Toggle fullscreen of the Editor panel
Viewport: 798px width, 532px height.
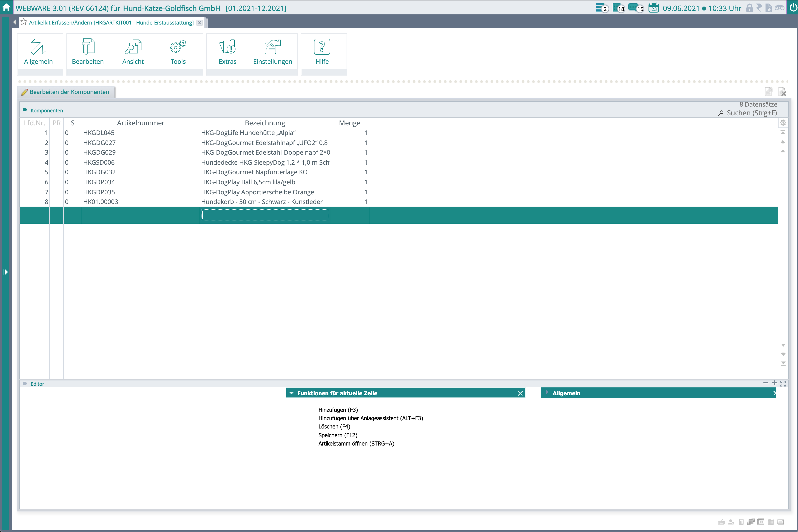click(783, 383)
